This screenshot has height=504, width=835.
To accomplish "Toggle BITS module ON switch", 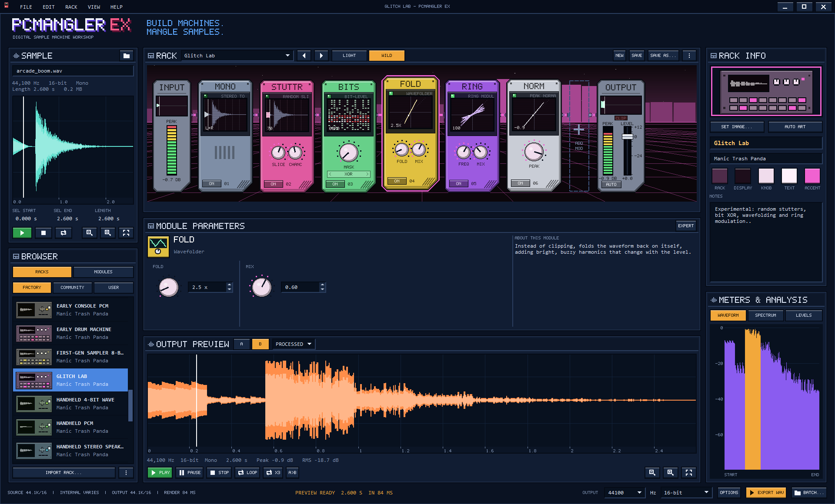I will [x=335, y=184].
